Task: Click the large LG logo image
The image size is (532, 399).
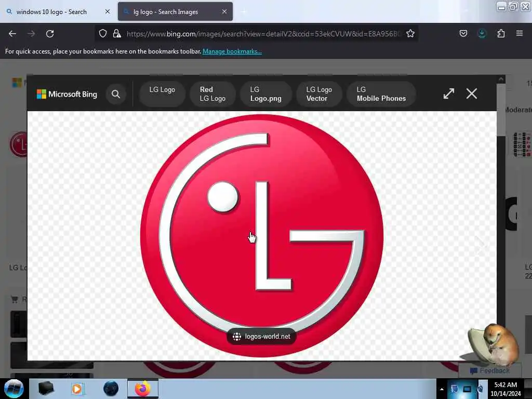Action: tap(262, 236)
